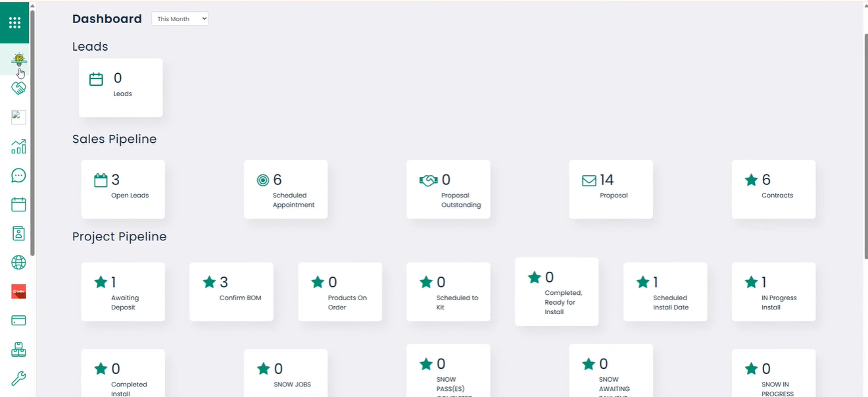Click the Completed Install label

point(129,389)
